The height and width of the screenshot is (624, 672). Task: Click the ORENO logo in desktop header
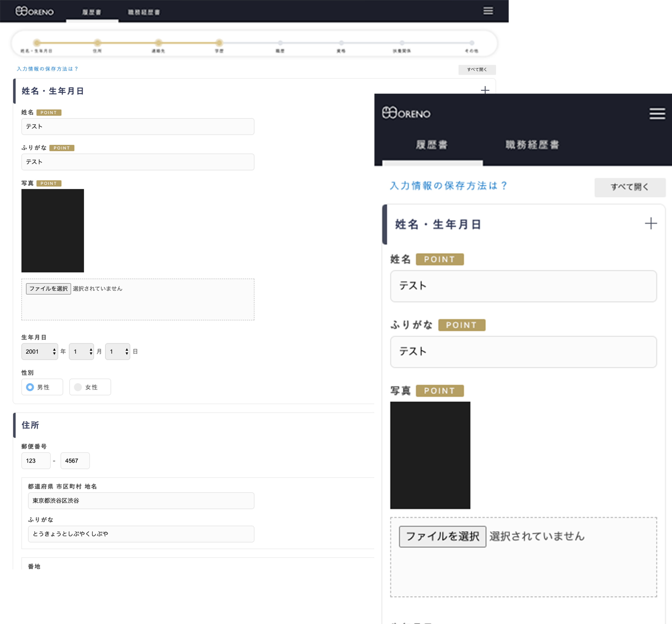coord(35,12)
